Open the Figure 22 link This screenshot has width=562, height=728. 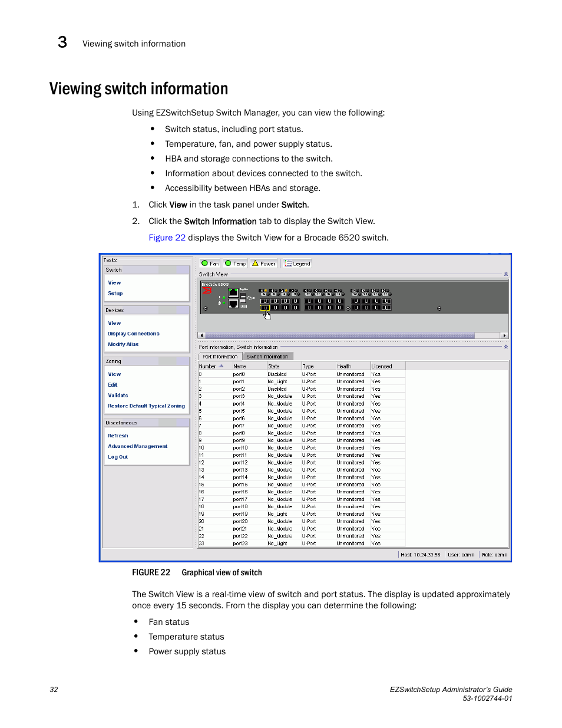[167, 238]
